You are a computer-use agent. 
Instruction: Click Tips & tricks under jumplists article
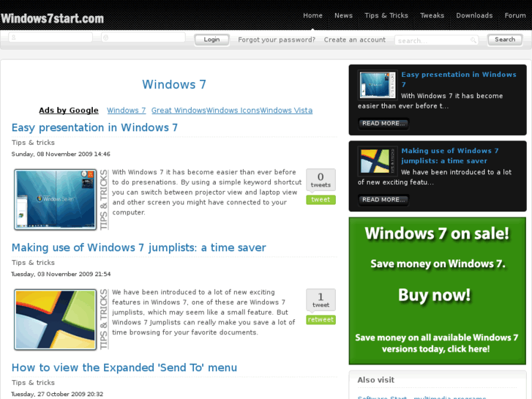point(33,263)
